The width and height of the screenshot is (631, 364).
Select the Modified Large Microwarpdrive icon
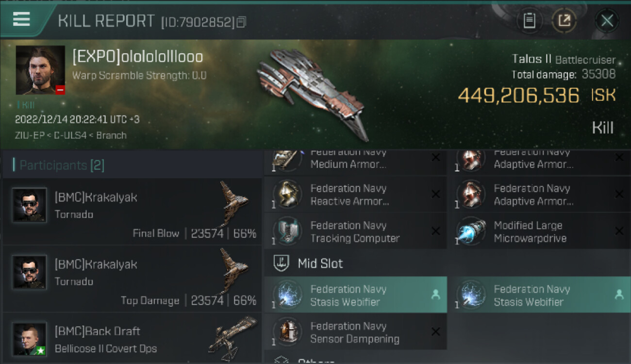pyautogui.click(x=471, y=232)
